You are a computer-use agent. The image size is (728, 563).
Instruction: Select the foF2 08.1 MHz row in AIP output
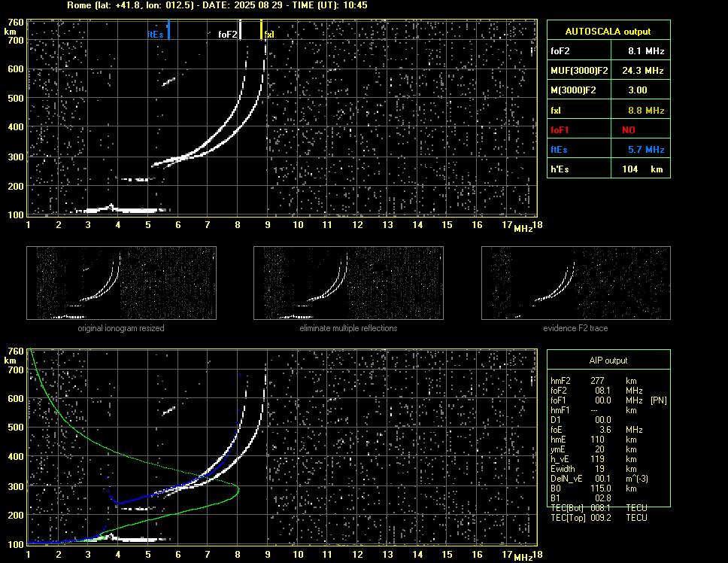click(x=596, y=391)
